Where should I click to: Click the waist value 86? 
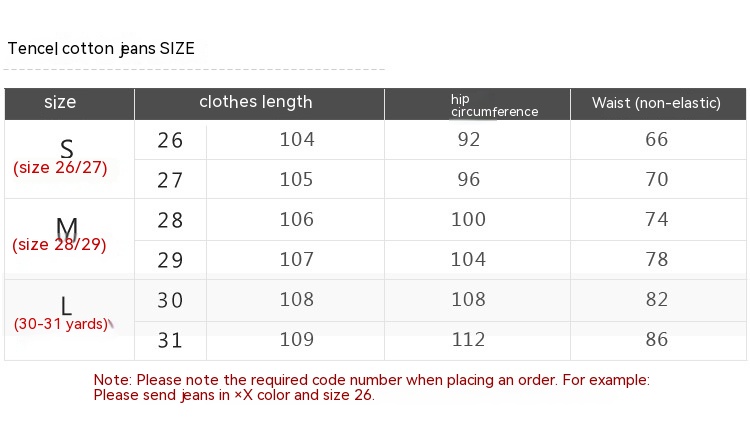tap(657, 340)
